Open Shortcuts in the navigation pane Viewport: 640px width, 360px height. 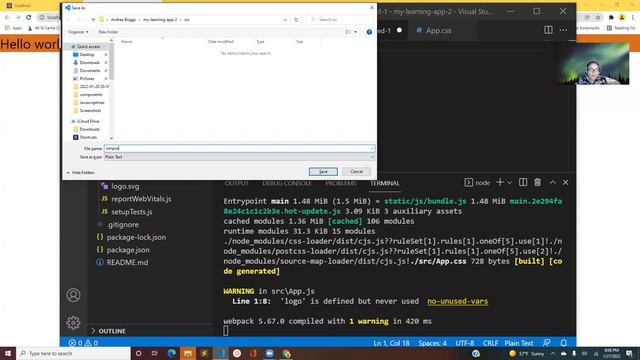(88, 137)
